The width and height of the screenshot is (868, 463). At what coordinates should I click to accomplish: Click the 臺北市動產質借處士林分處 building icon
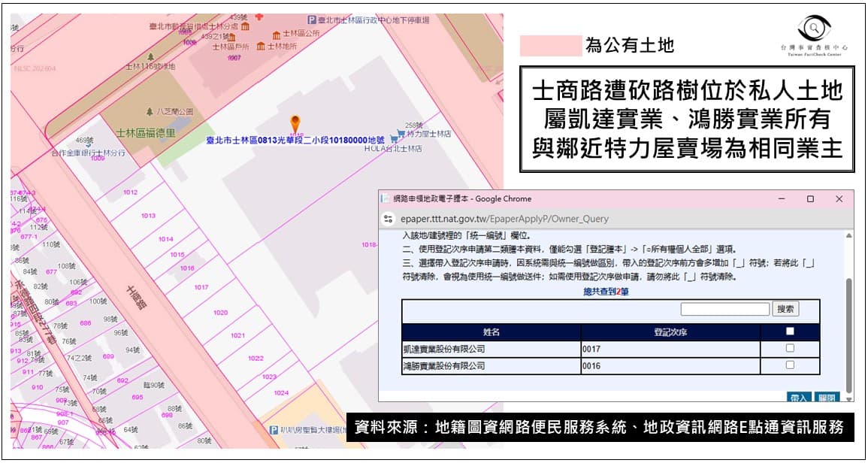[x=245, y=26]
